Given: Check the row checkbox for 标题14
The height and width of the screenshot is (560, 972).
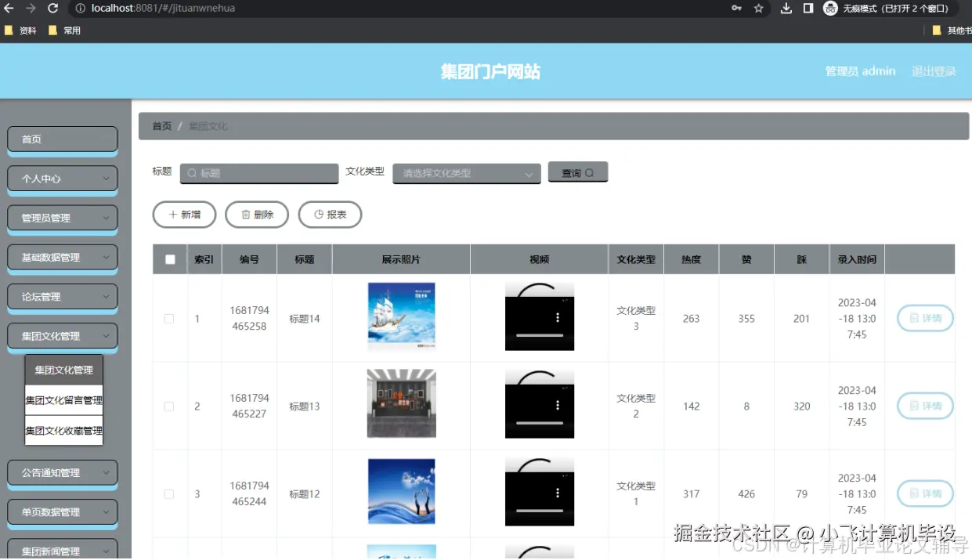Looking at the screenshot, I should (x=169, y=319).
